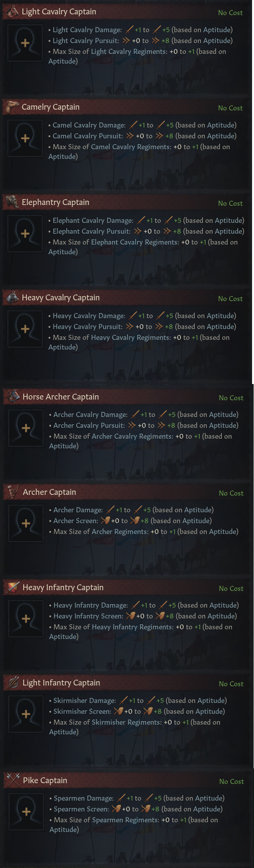Screen dimensions: 254x868
Task: Assign a Light Cavalry Captain via empty portrait
Action: [25, 43]
